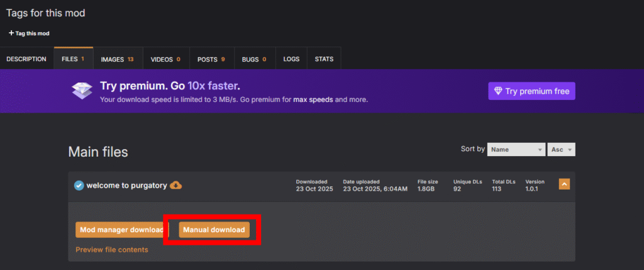Viewport: 644px width, 270px height.
Task: Click the Mod manager download button
Action: 119,230
